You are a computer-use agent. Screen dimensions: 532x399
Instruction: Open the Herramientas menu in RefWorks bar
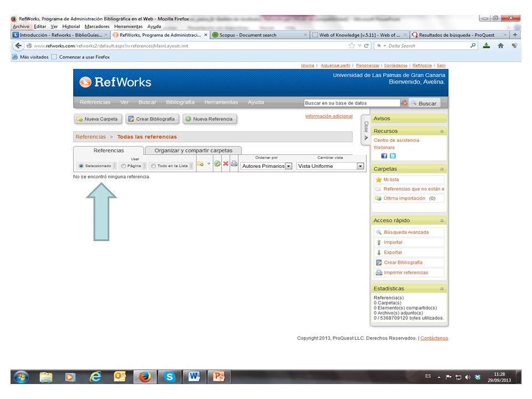tap(221, 102)
